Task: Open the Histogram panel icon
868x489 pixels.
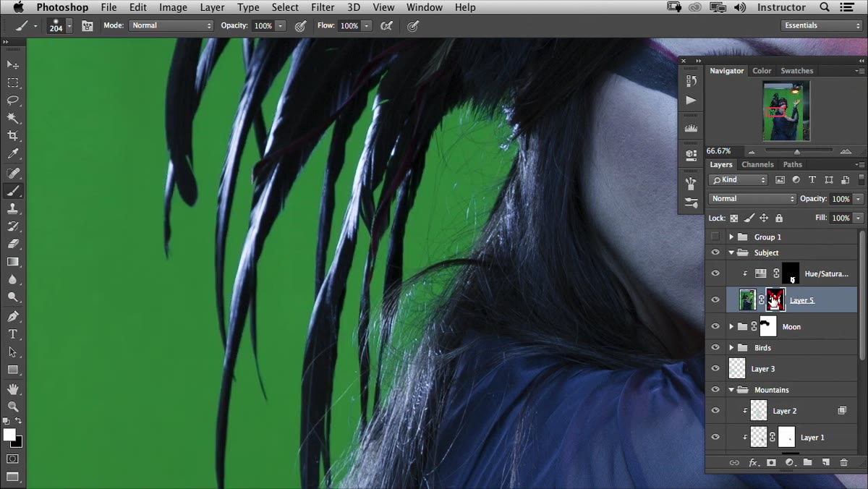Action: pyautogui.click(x=691, y=128)
